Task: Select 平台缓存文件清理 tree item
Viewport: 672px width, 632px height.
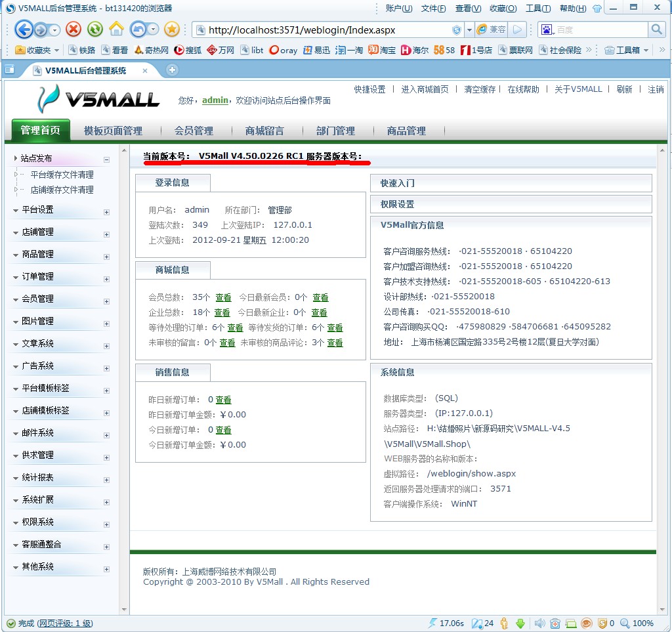Action: (62, 175)
